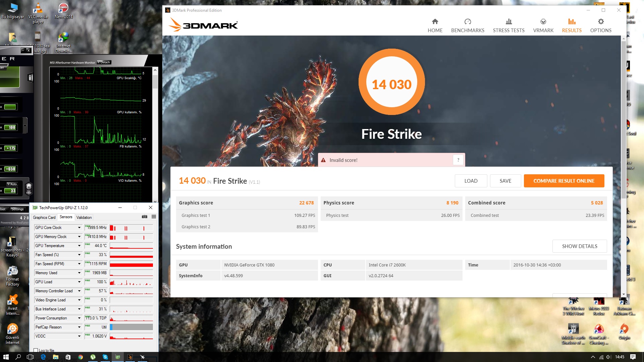Switch to GPU-Z Validation tab

pos(84,217)
